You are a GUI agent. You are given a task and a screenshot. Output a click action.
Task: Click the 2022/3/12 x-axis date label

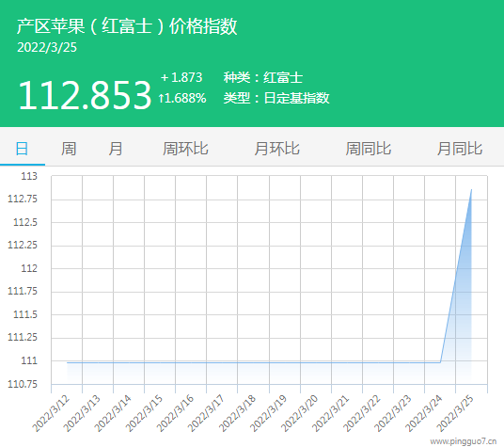coord(52,414)
